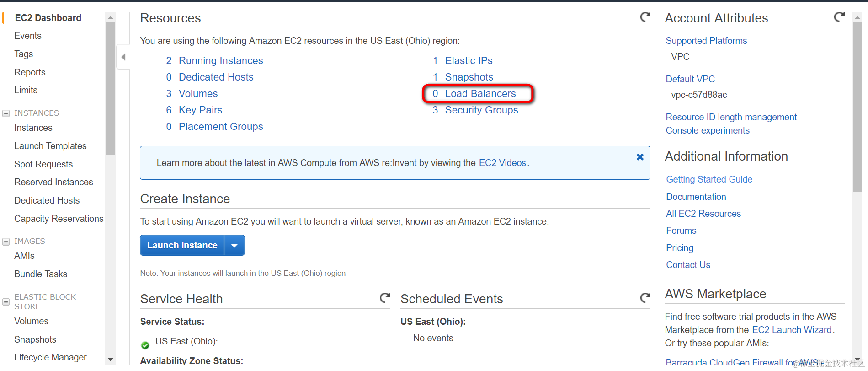The image size is (868, 371).
Task: Open Limits in the sidebar
Action: pos(26,90)
